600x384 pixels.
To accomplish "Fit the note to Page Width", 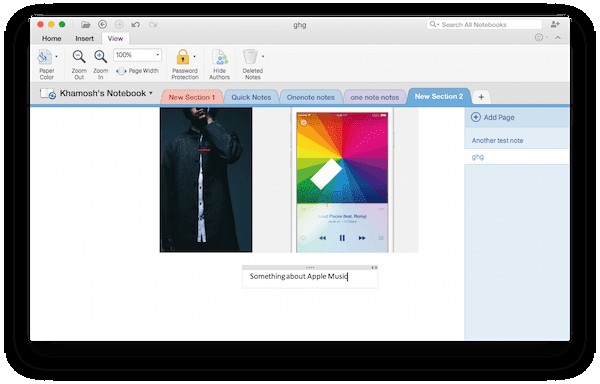I will (x=137, y=71).
